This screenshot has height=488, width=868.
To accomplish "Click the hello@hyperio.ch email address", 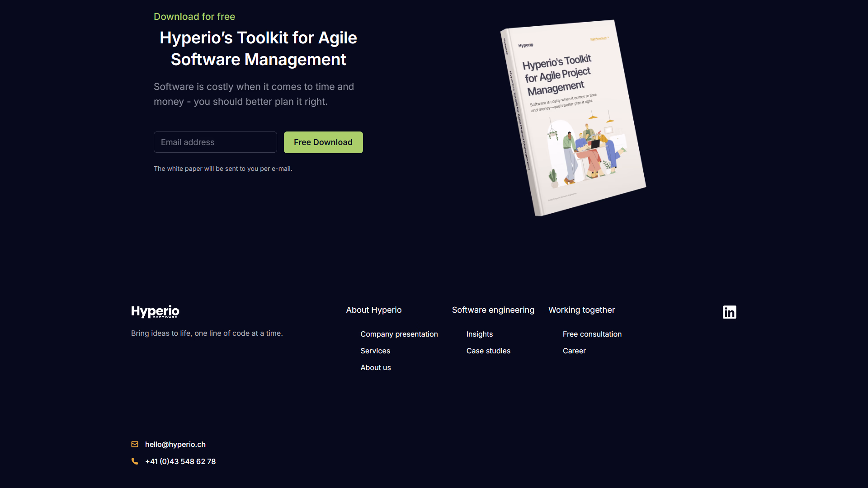I will coord(175,445).
